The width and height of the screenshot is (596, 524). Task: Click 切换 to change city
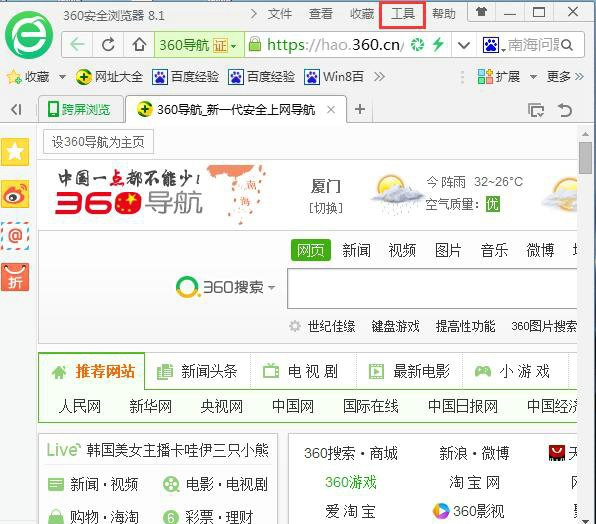point(326,208)
